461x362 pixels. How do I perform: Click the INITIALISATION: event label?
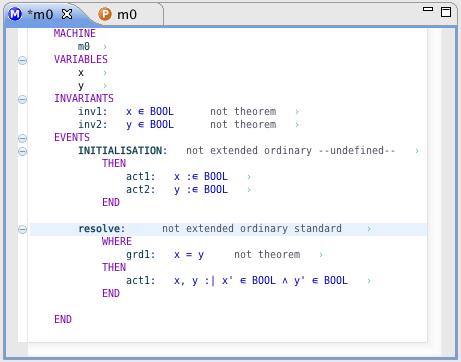tap(123, 150)
